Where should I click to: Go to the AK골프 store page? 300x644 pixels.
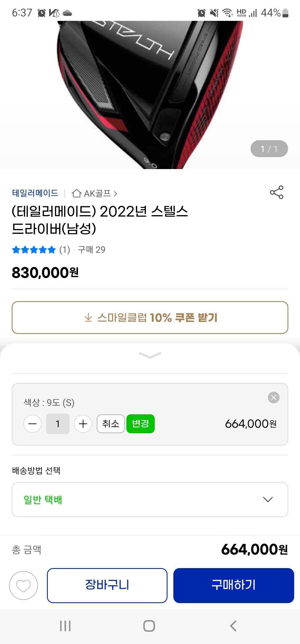point(94,194)
